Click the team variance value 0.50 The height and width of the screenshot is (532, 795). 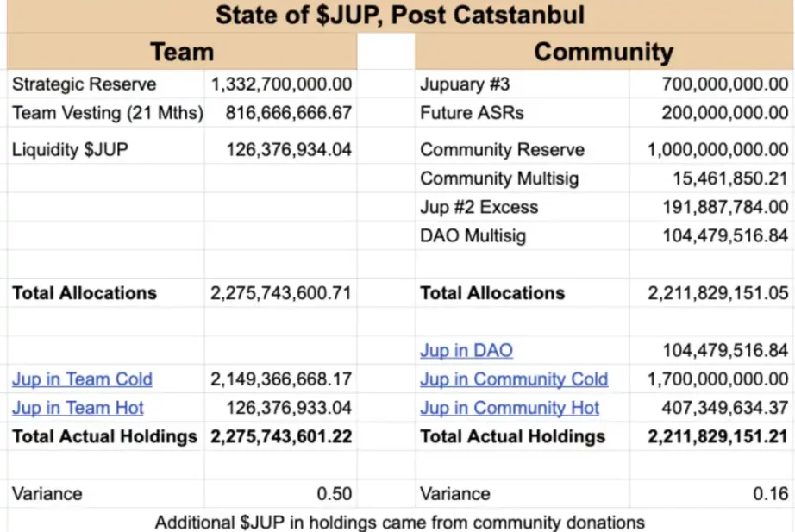click(x=335, y=494)
